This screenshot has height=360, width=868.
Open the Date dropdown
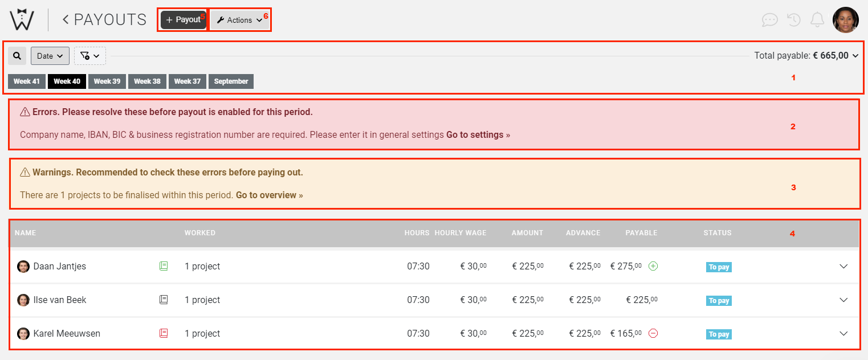(x=50, y=56)
